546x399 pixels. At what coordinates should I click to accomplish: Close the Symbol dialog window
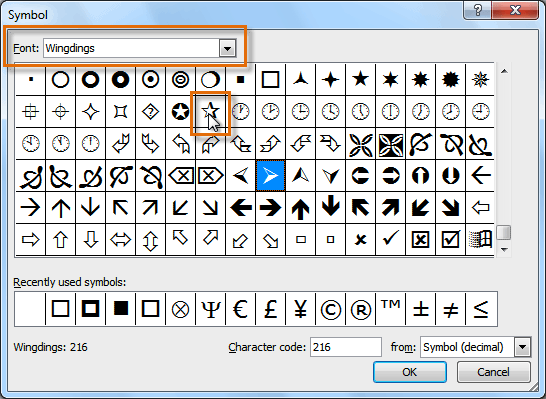click(515, 10)
